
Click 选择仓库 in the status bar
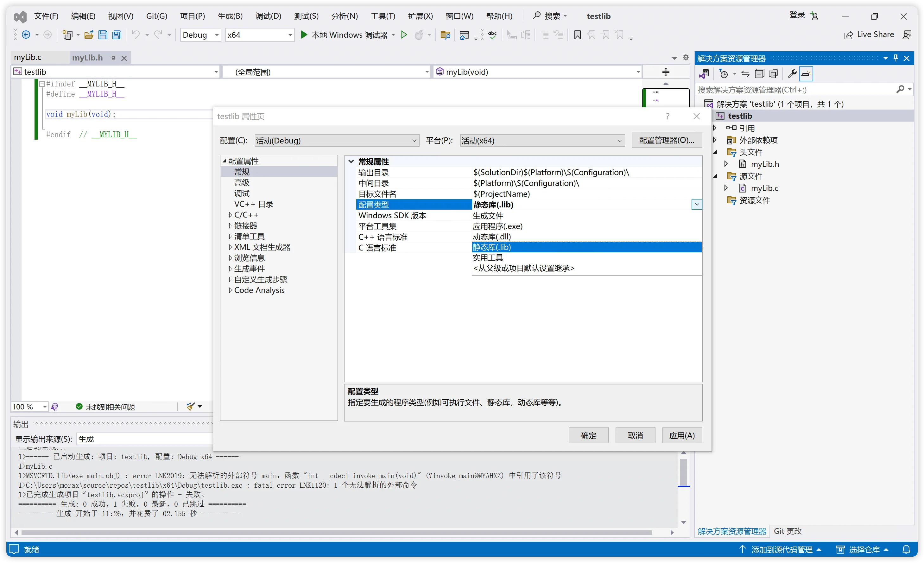tap(862, 549)
